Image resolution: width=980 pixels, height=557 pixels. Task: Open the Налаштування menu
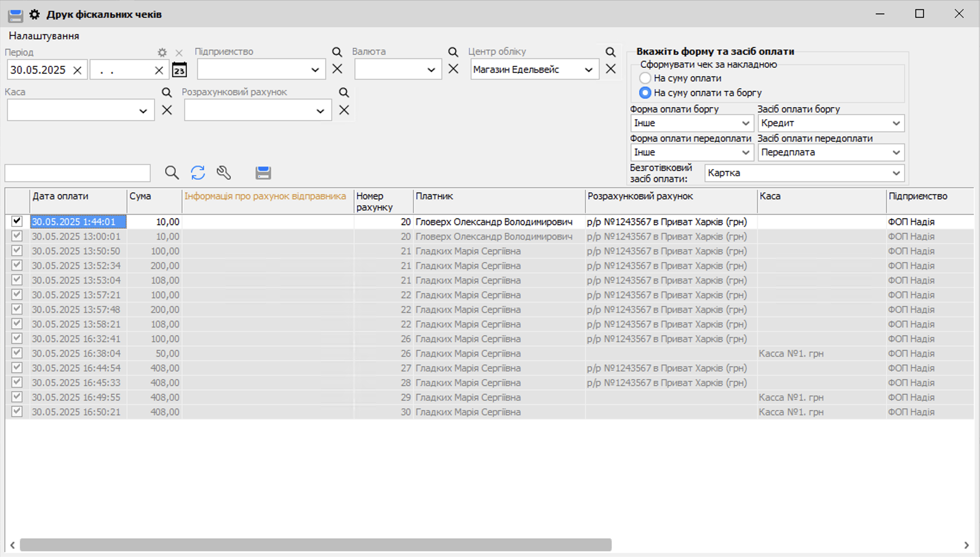tap(44, 36)
